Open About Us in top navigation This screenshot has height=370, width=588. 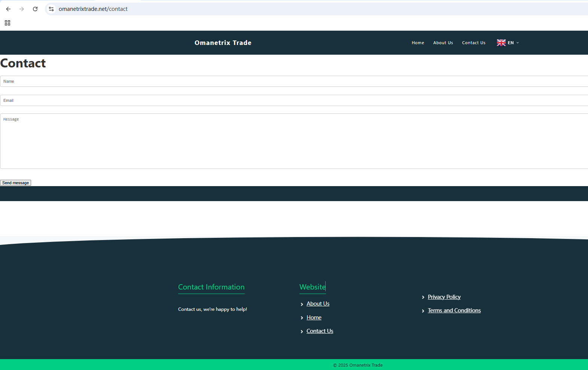443,43
